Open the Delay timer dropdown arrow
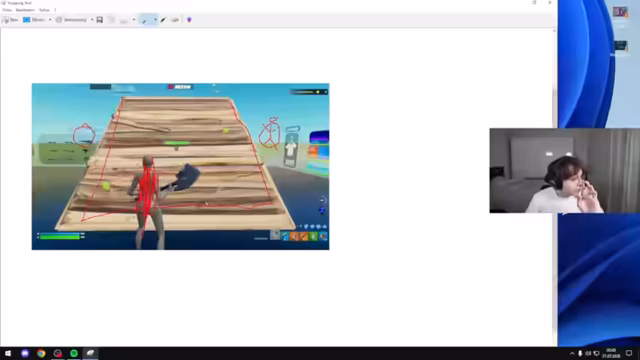Image resolution: width=640 pixels, height=360 pixels. tap(92, 20)
